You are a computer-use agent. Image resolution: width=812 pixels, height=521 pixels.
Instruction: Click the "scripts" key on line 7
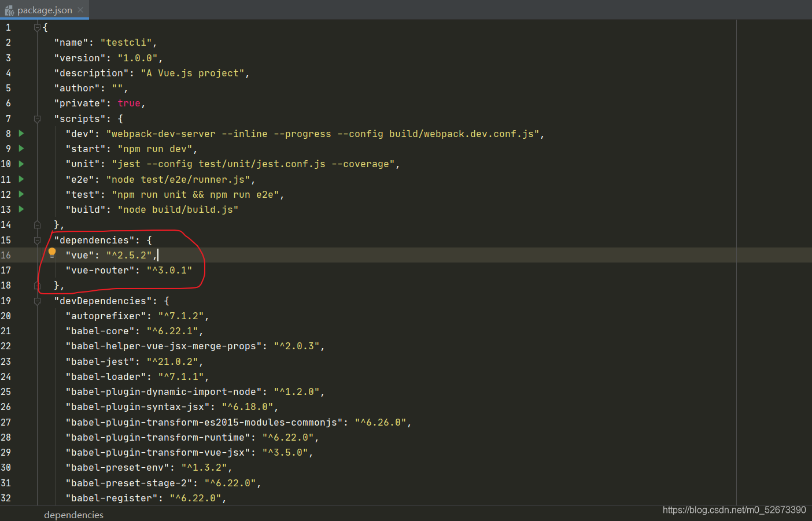pyautogui.click(x=80, y=119)
